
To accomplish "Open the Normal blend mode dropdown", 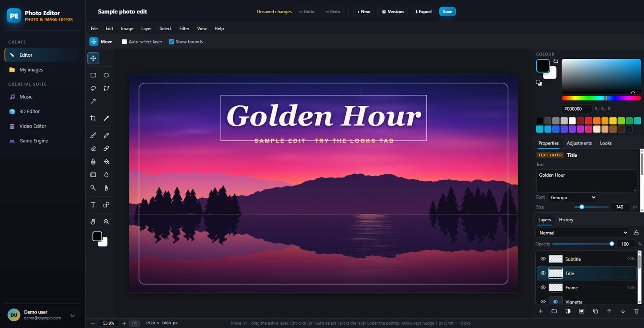I will click(x=582, y=233).
